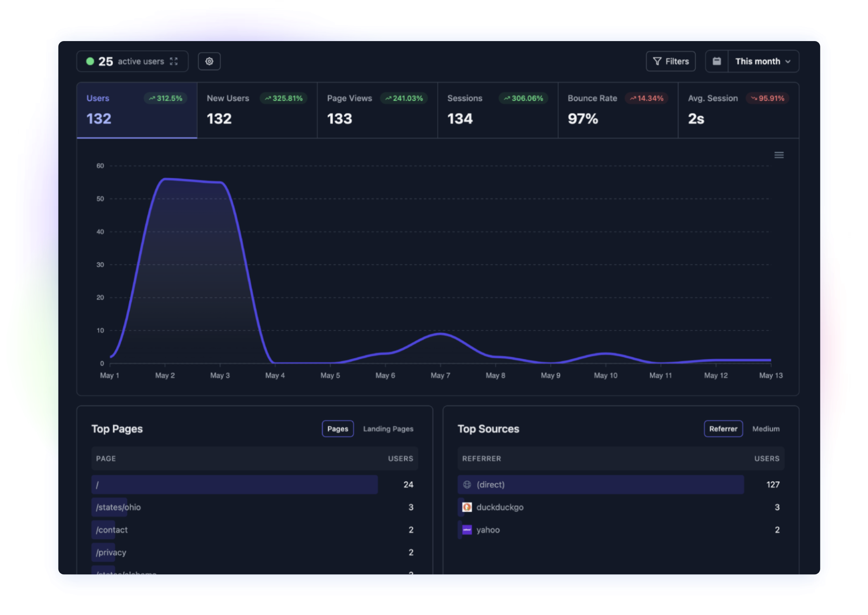Click the settings gear icon
The image size is (868, 615).
[209, 61]
